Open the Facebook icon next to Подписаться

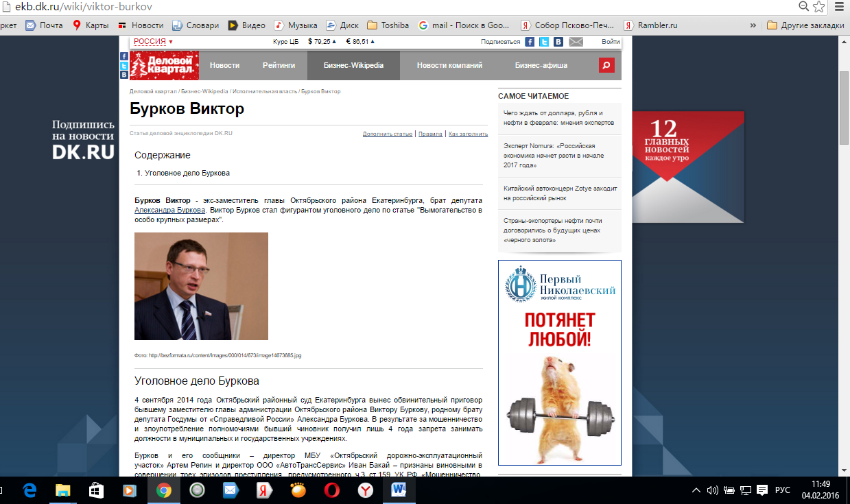point(530,42)
